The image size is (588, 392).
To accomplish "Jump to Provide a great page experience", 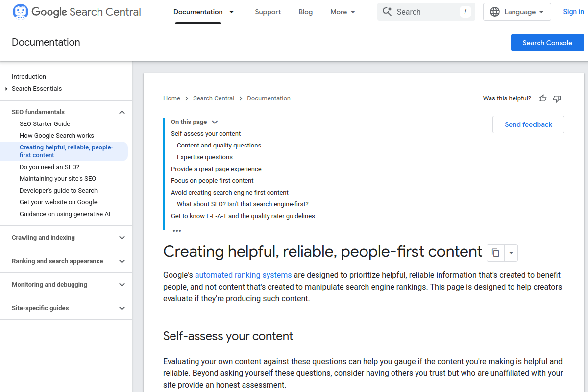I will 216,169.
